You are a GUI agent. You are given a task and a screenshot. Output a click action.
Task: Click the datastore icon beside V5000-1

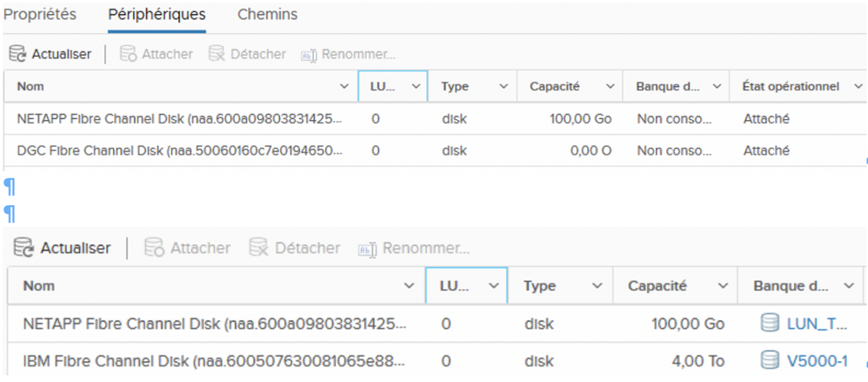(769, 359)
